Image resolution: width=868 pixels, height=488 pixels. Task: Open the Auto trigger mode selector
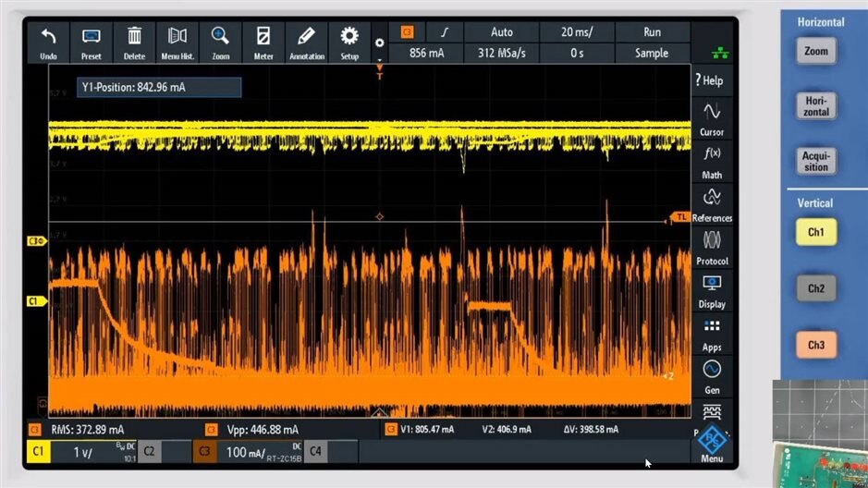[x=501, y=31]
